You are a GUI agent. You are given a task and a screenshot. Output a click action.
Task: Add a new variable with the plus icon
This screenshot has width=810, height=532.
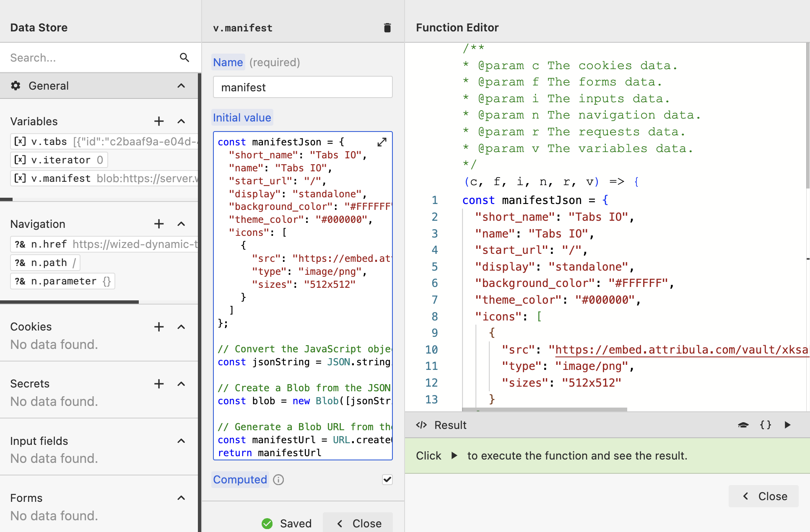pyautogui.click(x=159, y=121)
